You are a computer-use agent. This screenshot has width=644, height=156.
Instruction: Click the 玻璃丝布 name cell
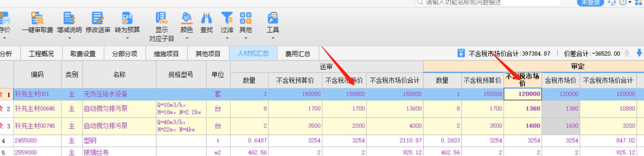[119, 151]
